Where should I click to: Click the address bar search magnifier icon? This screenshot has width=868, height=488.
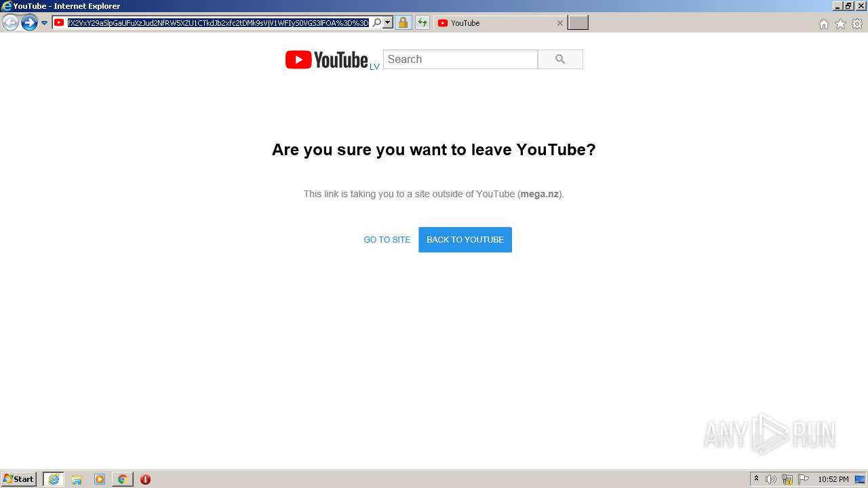(x=377, y=22)
